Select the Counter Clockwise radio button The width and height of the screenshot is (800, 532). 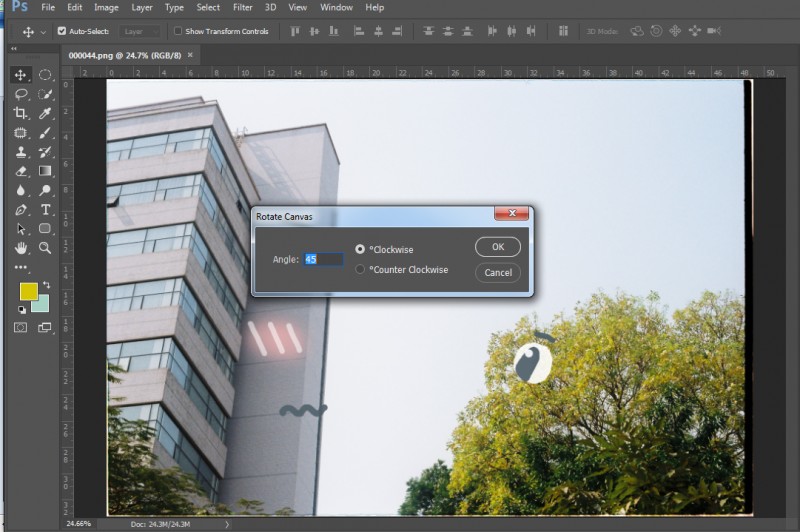[360, 269]
